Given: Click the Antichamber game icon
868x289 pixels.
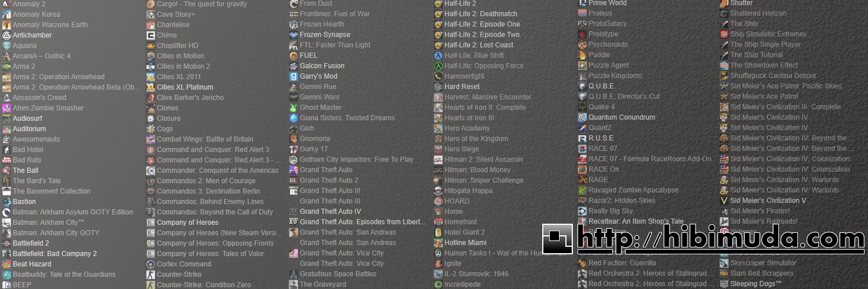Looking at the screenshot, I should [6, 35].
